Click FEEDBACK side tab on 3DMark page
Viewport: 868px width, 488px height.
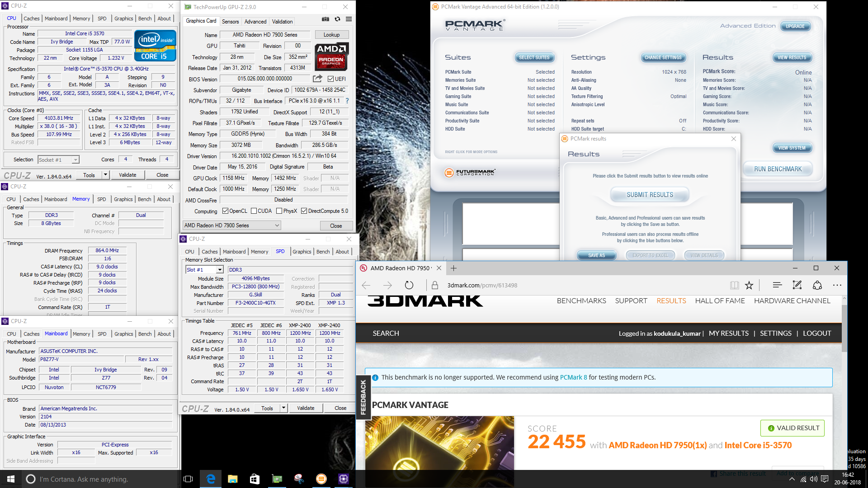pos(363,397)
